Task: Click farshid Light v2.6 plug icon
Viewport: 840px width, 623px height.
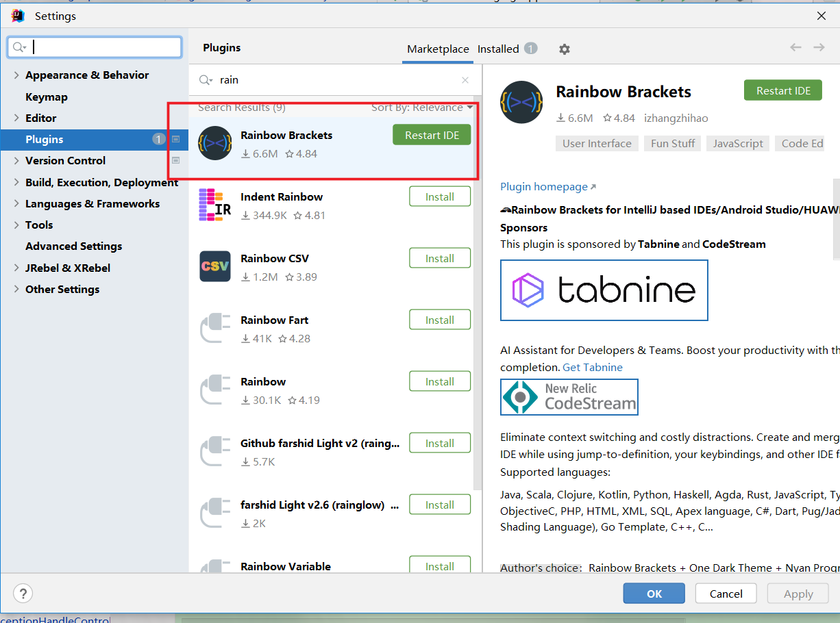Action: pyautogui.click(x=215, y=513)
